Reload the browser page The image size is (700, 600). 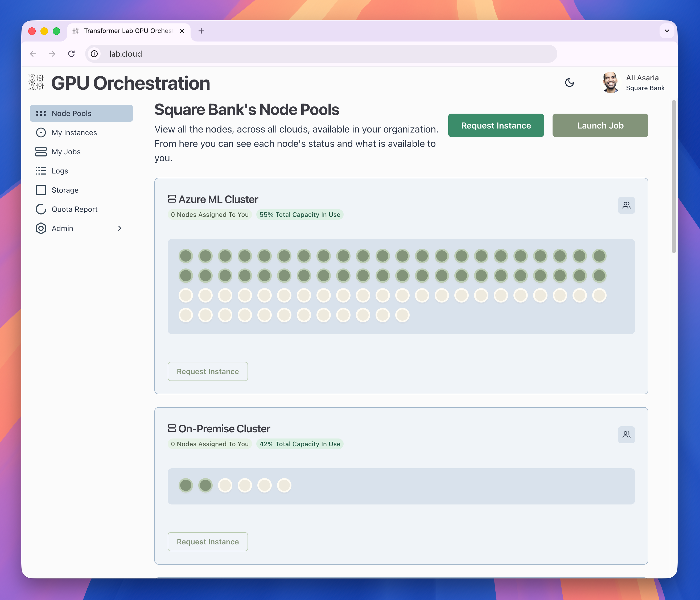[x=71, y=54]
